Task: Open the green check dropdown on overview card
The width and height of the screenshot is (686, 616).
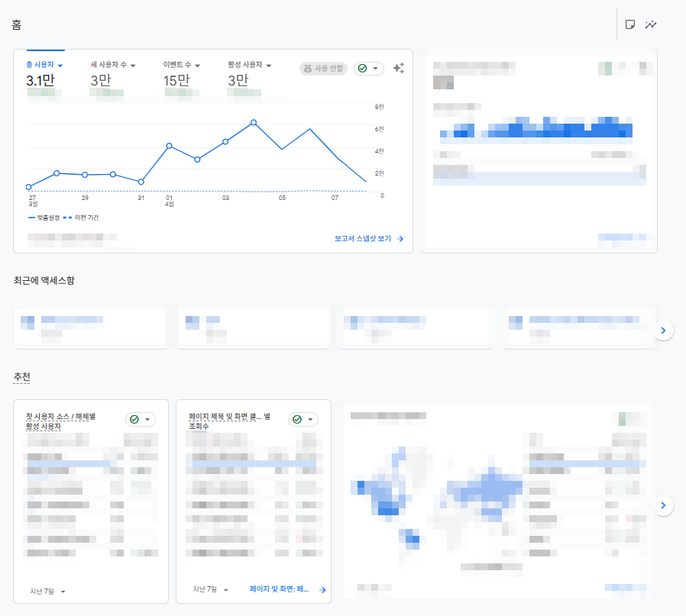Action: tap(368, 69)
